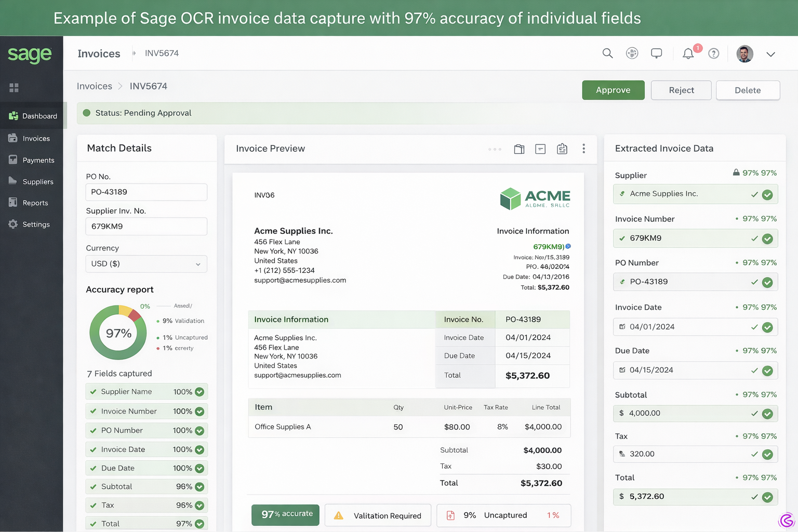Approve the invoice INV5674
The width and height of the screenshot is (798, 532).
coord(613,90)
